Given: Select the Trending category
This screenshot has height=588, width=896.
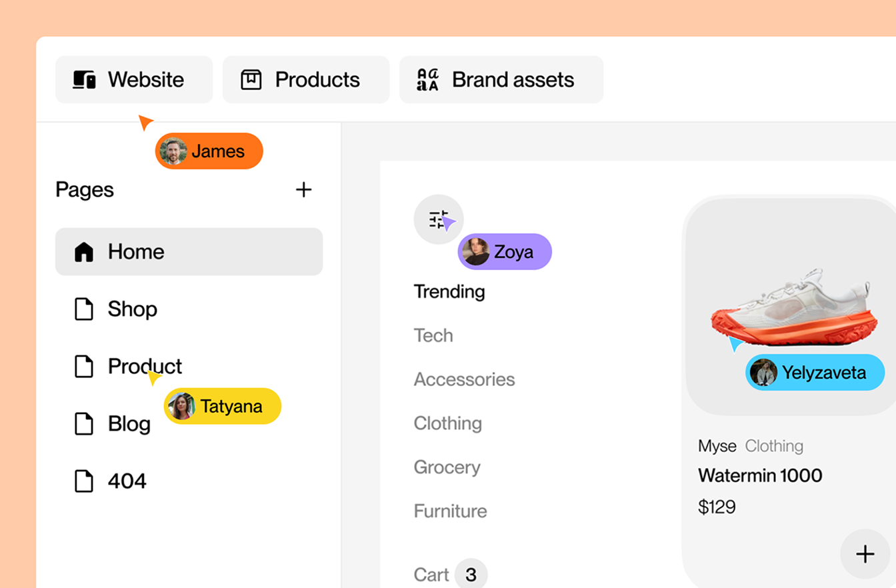Looking at the screenshot, I should point(449,292).
